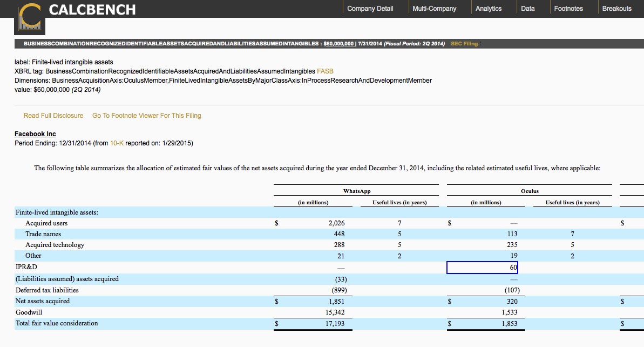Go to the Analytics menu
644x347 pixels.
(488, 9)
